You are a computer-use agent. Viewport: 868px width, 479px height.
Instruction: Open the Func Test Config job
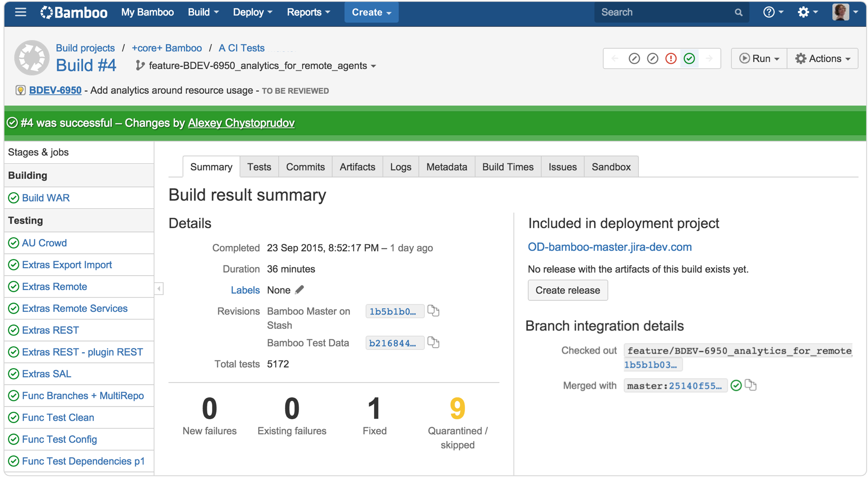click(59, 439)
